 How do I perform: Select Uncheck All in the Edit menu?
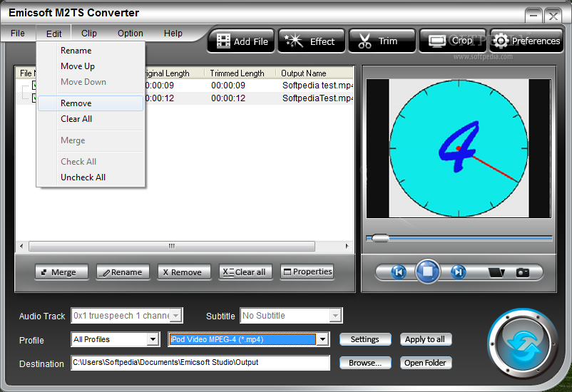click(90, 177)
